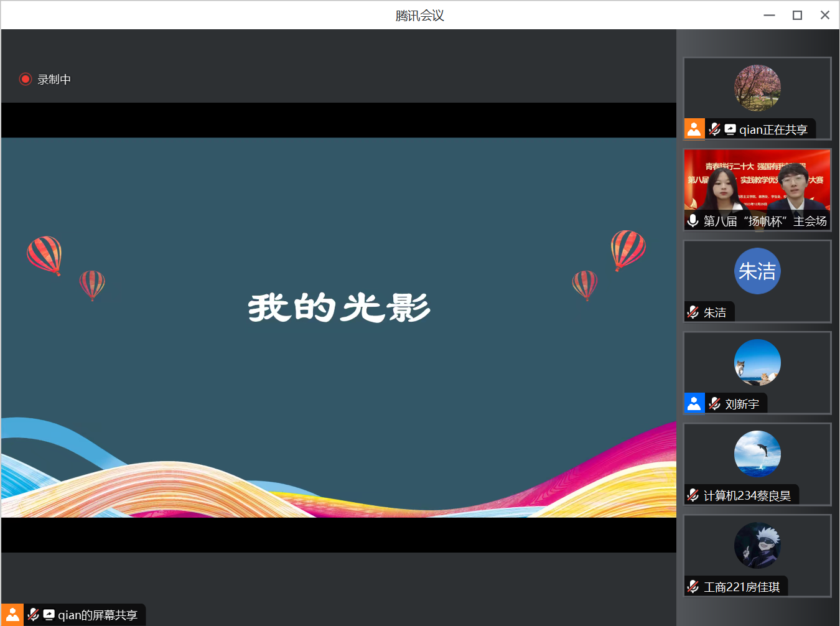Click the blue member icon on 刘新宇's tile
Viewport: 840px width, 626px height.
(694, 403)
